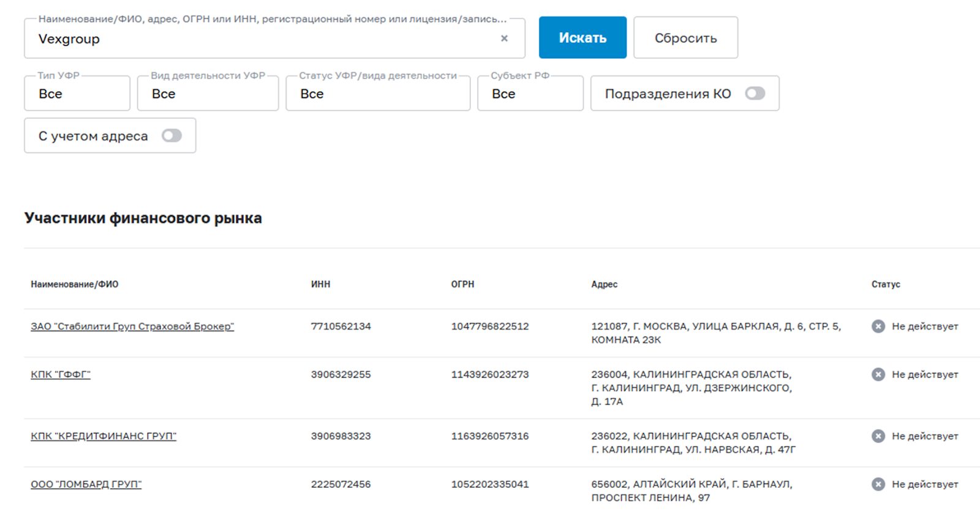This screenshot has height=511, width=980.
Task: Click the Наименование/ФИО column header
Action: point(75,284)
